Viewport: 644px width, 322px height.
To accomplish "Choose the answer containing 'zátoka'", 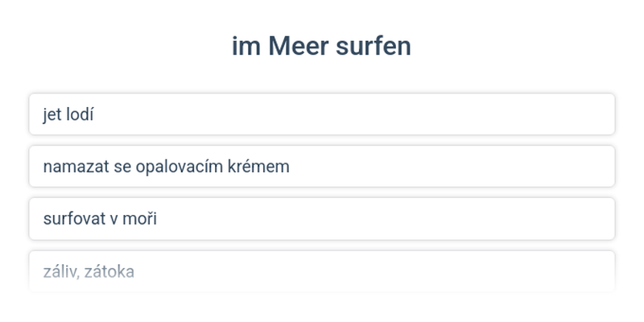I will click(x=322, y=271).
